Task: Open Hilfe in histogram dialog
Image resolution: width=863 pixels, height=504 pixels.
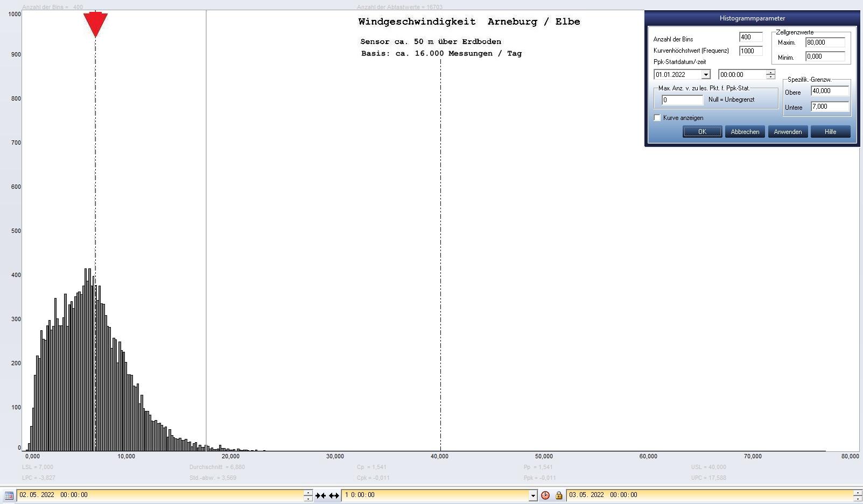Action: pyautogui.click(x=830, y=132)
